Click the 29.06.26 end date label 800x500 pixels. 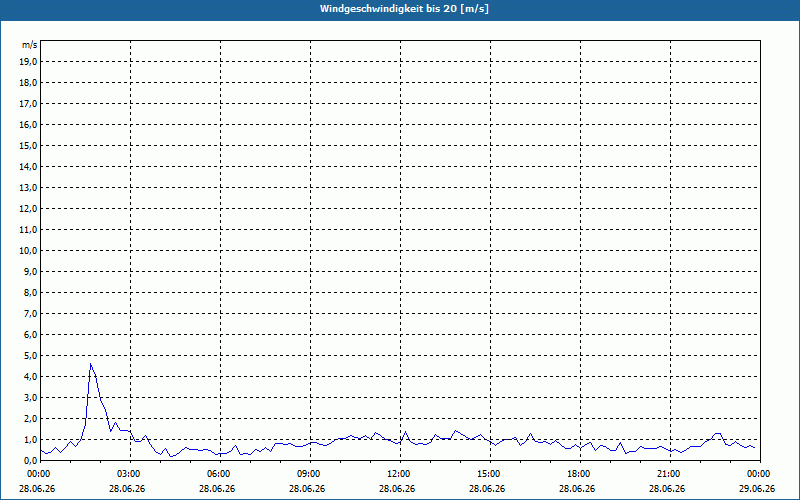(x=757, y=489)
